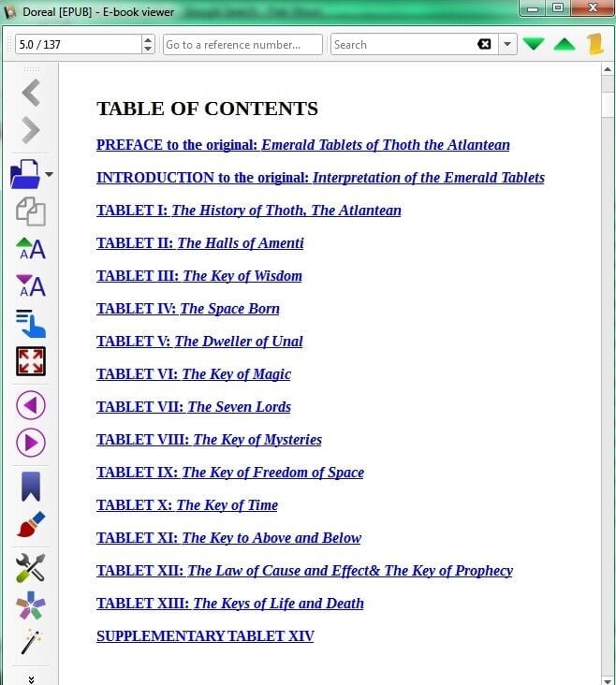
Task: Find previous match with green up triangle
Action: coord(565,44)
